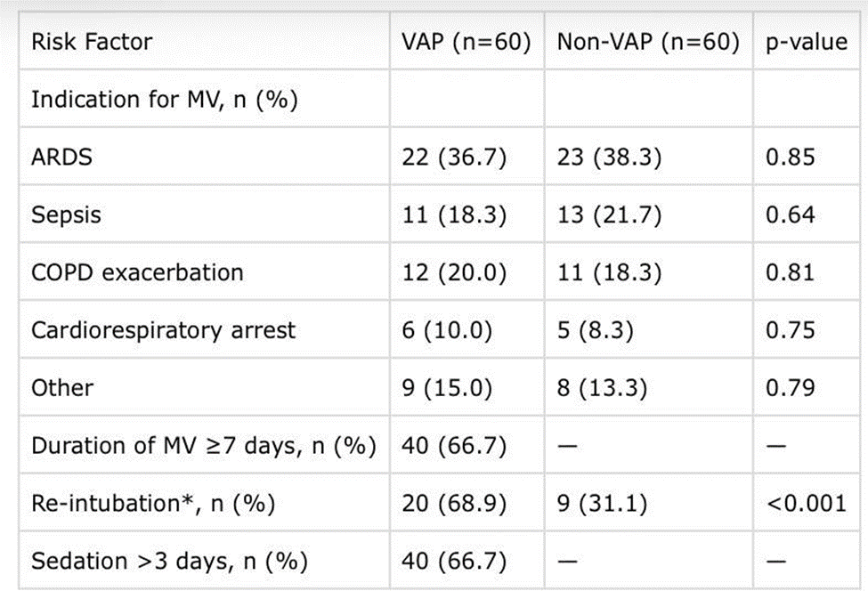Select the Non-VAP (n=60) header cell
This screenshot has width=868, height=599.
coord(648,42)
